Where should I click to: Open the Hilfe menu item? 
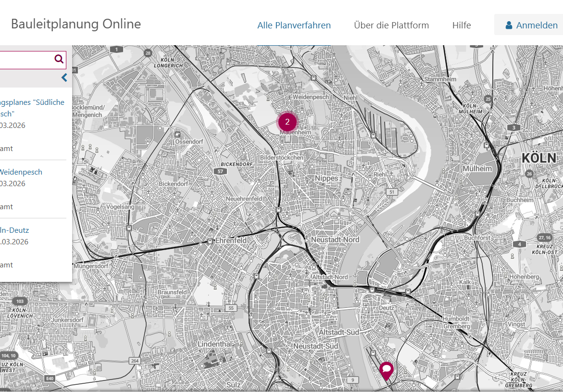pos(461,25)
